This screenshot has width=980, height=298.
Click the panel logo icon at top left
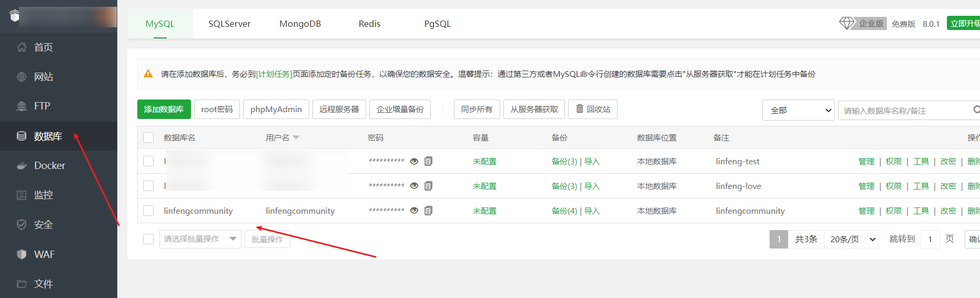tap(15, 16)
